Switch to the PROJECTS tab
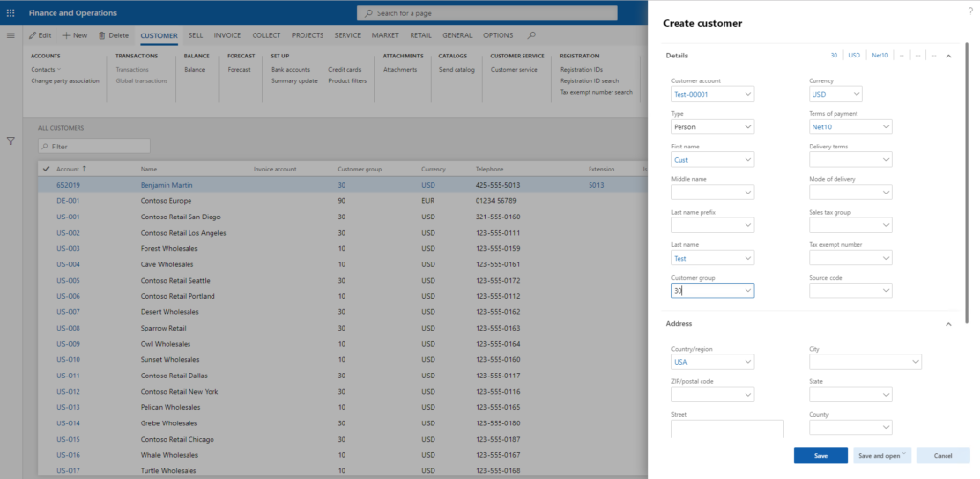980x479 pixels. 307,35
